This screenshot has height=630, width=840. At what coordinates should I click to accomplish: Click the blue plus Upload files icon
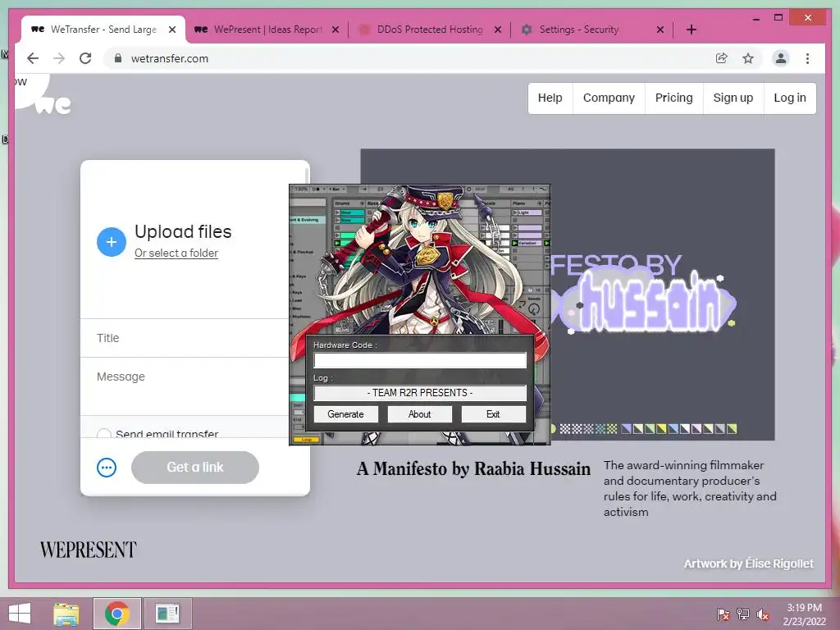pyautogui.click(x=112, y=242)
